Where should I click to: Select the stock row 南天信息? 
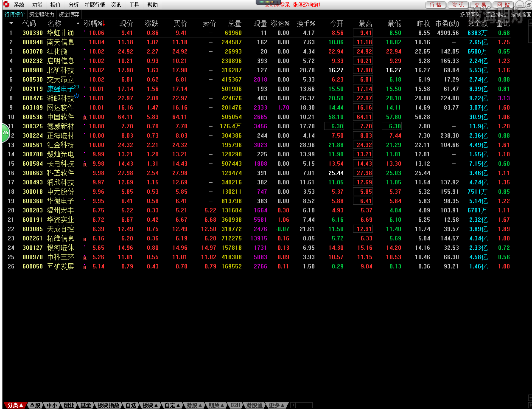tap(257, 42)
